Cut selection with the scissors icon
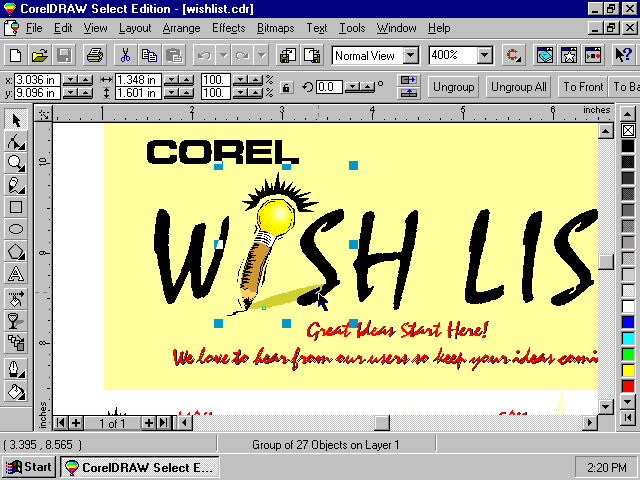Screen dimensions: 640x480 [125, 55]
